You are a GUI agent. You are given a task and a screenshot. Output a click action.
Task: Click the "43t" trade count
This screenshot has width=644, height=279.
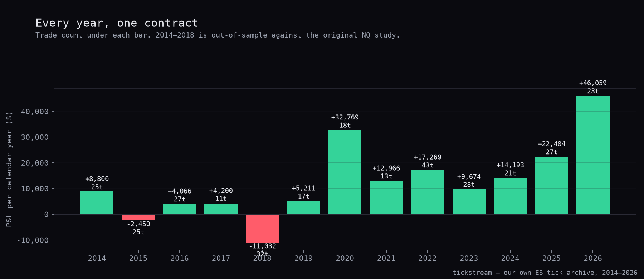coord(428,165)
